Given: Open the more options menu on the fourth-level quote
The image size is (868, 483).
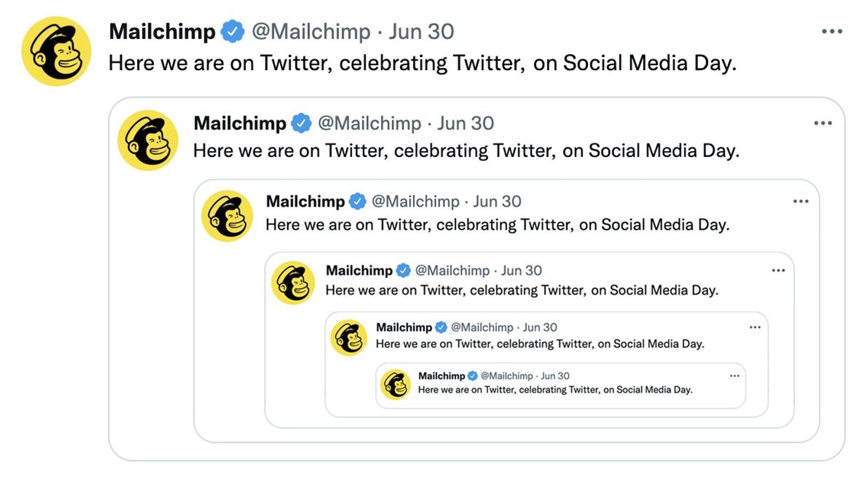Looking at the screenshot, I should (x=778, y=269).
